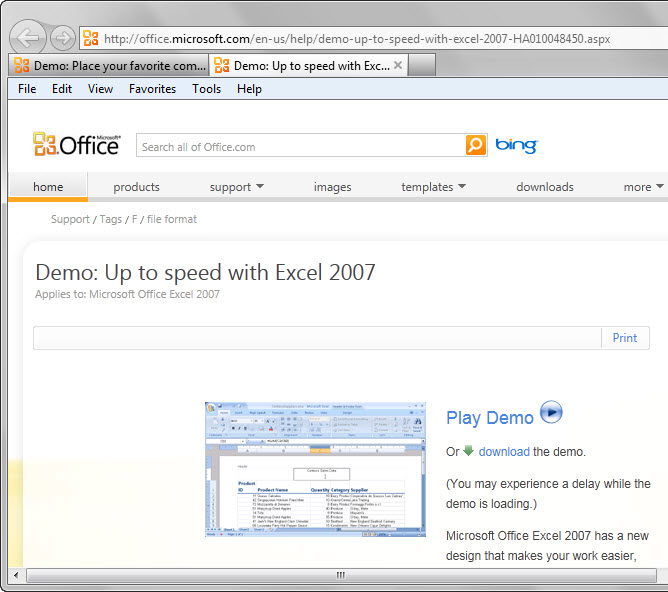Open the products navigation item
This screenshot has height=592, width=668.
click(136, 187)
